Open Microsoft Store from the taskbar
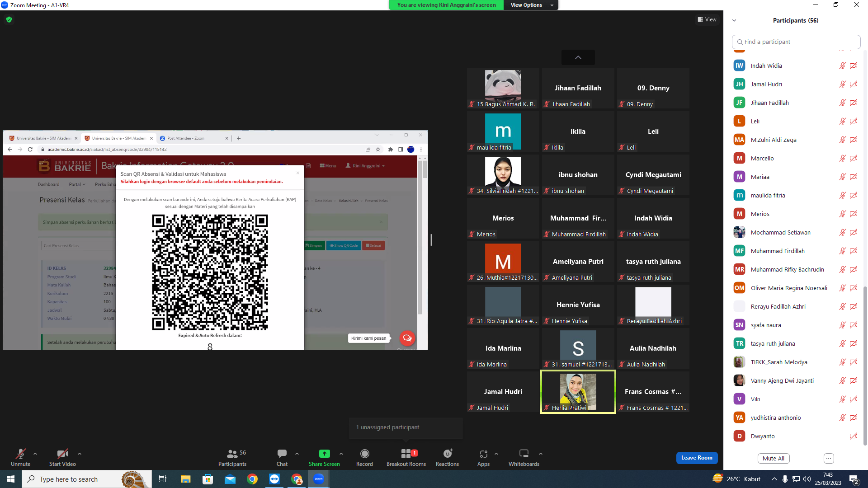The height and width of the screenshot is (488, 868). [x=208, y=479]
